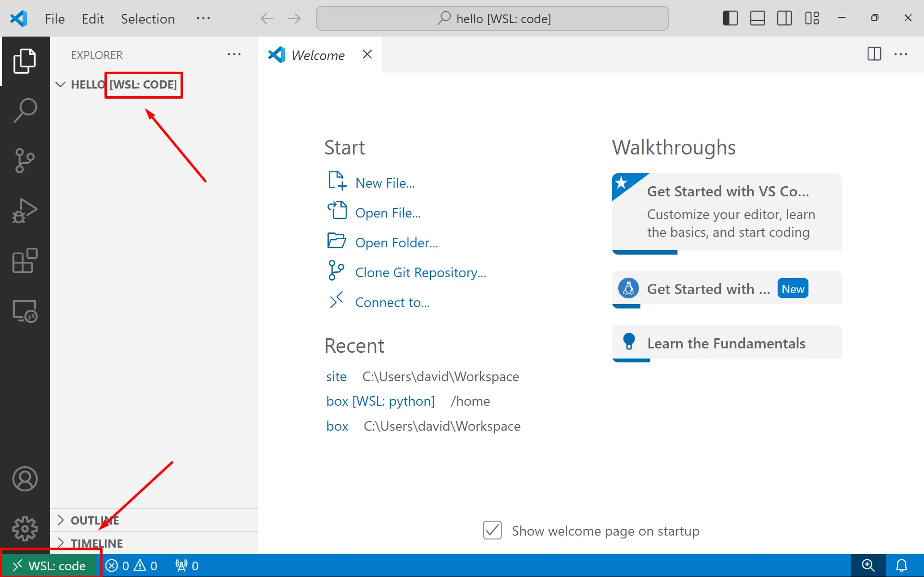924x577 pixels.
Task: Toggle the bottom panel layout button
Action: pyautogui.click(x=757, y=18)
